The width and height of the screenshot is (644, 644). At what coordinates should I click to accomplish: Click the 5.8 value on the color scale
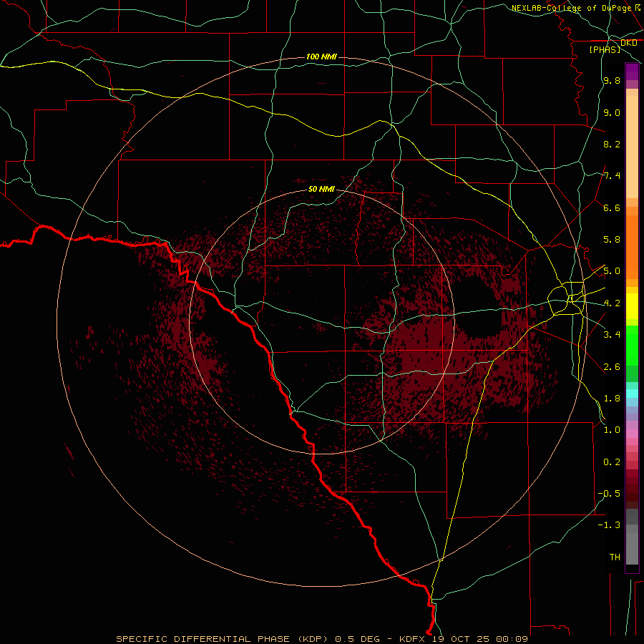(611, 240)
